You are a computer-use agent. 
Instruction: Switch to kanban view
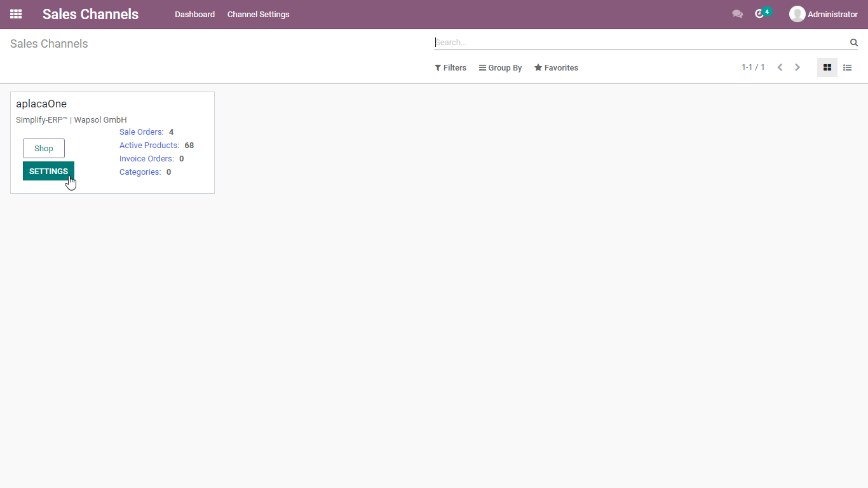click(827, 67)
